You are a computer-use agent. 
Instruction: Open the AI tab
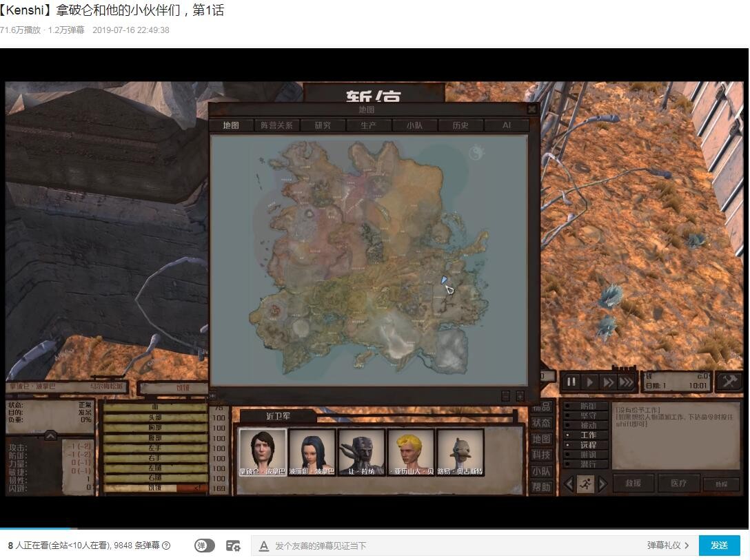[507, 125]
